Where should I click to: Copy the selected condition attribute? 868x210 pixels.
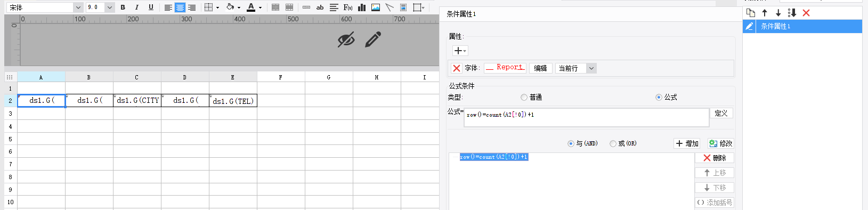tap(751, 13)
